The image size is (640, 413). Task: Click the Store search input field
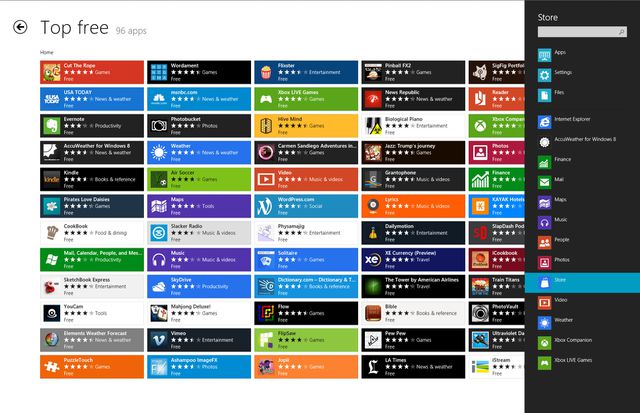coord(582,32)
